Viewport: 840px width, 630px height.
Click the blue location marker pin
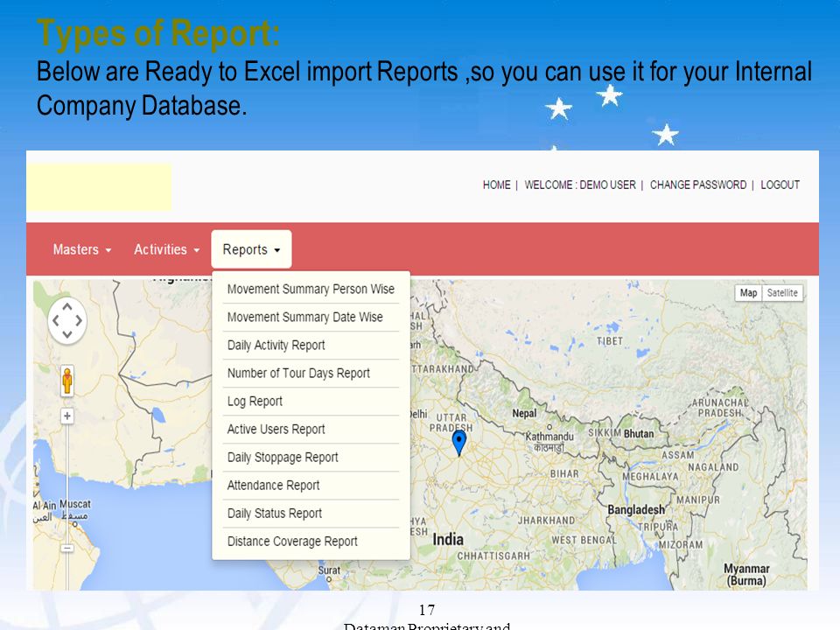coord(459,443)
